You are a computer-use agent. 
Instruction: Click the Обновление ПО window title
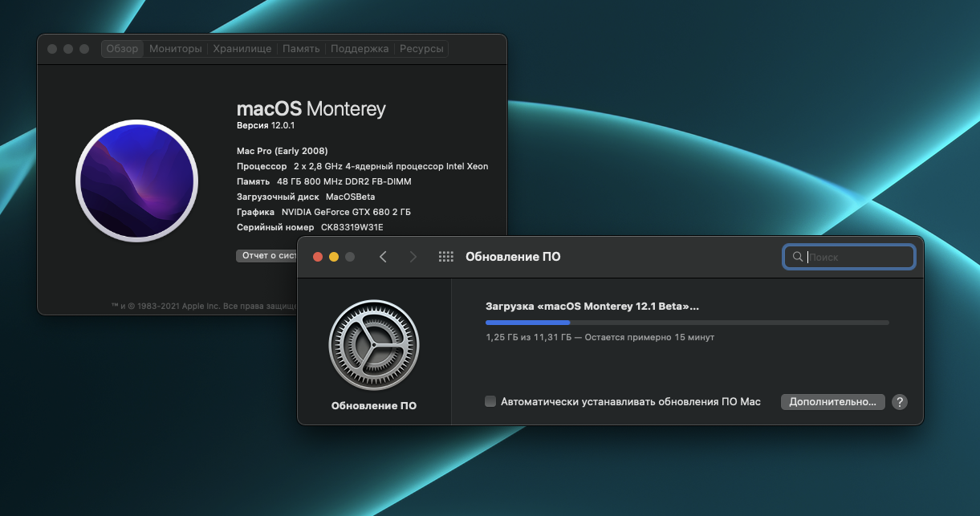point(513,257)
